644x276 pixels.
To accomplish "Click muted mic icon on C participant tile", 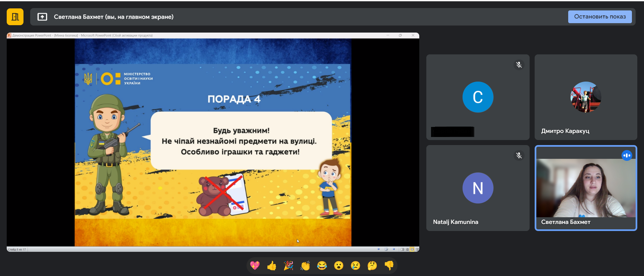I will tap(519, 65).
